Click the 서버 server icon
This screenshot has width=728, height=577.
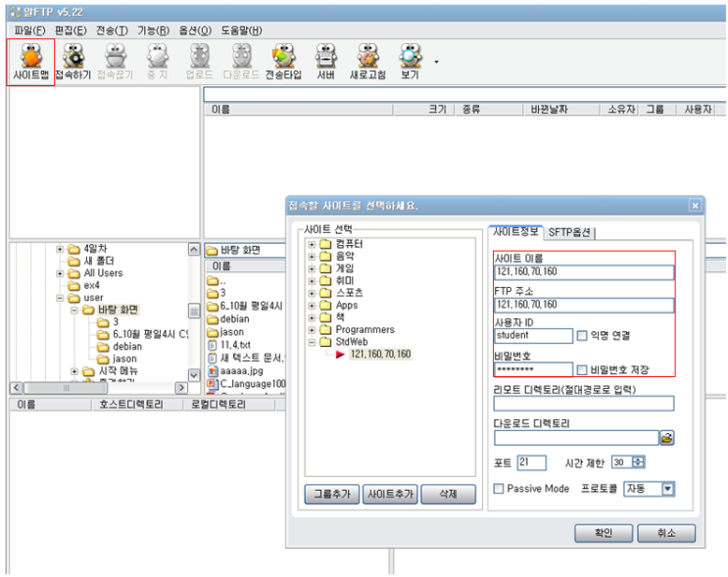(x=325, y=62)
